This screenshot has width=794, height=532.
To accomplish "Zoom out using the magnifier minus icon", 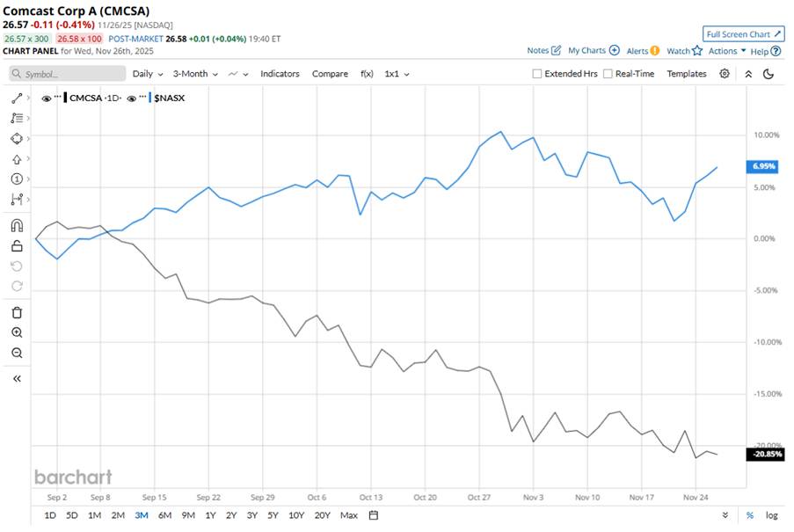I will [17, 353].
